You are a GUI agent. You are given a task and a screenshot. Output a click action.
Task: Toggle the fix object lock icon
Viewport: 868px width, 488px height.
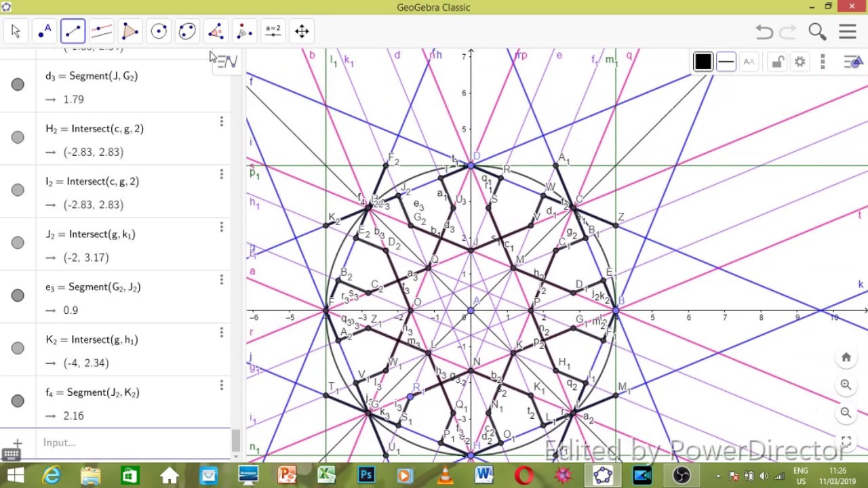click(x=778, y=62)
